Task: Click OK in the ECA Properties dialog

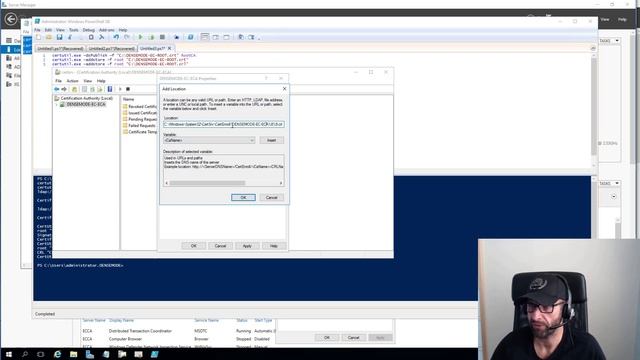Action: pyautogui.click(x=193, y=246)
